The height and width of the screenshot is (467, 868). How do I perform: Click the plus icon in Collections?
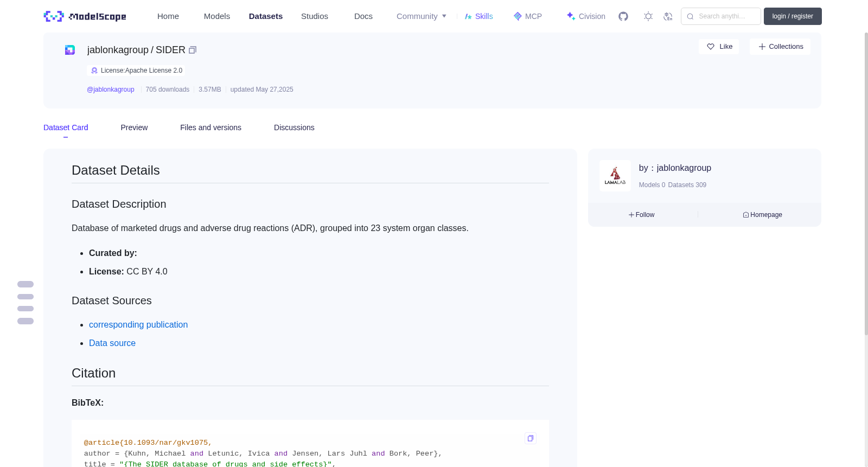click(762, 47)
